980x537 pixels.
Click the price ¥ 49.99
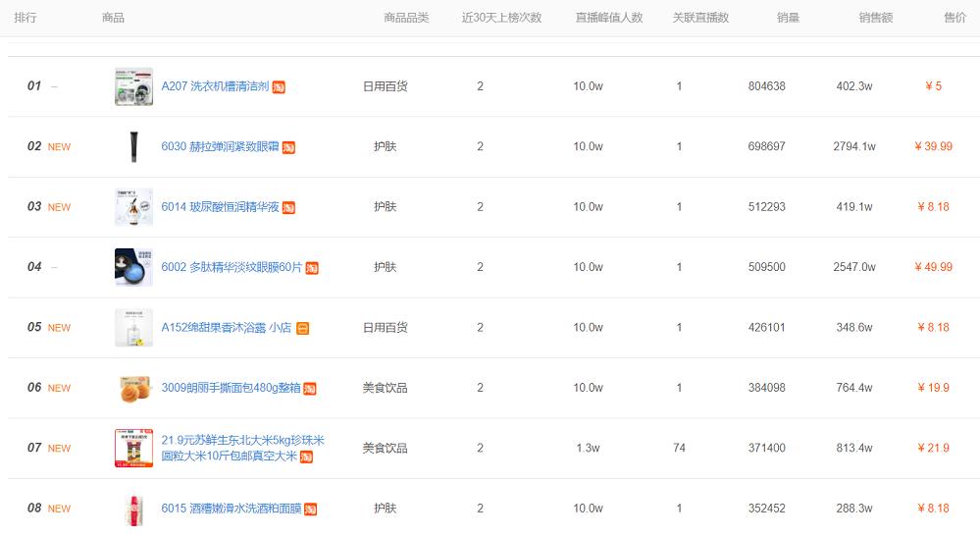point(933,267)
